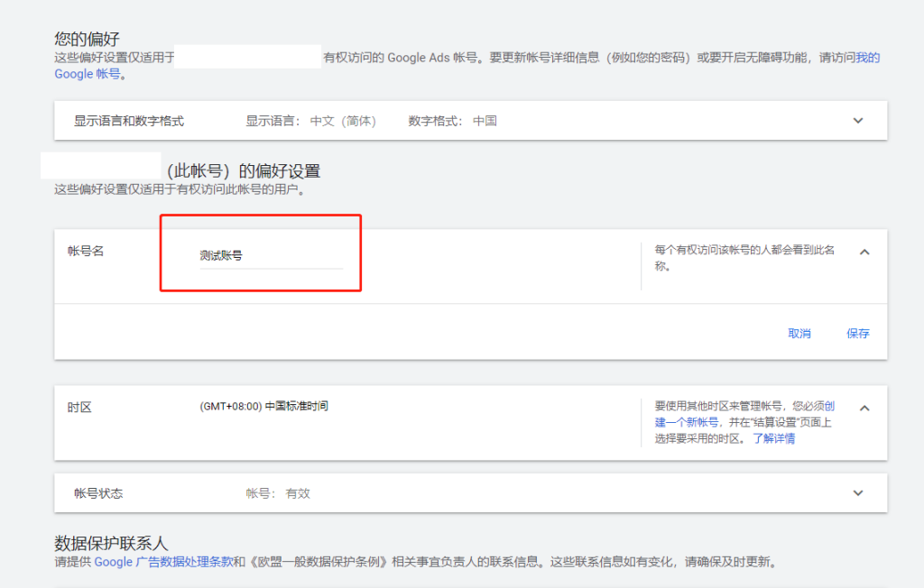Expand the 帐号状态 chevron arrow
924x588 pixels.
(x=858, y=493)
